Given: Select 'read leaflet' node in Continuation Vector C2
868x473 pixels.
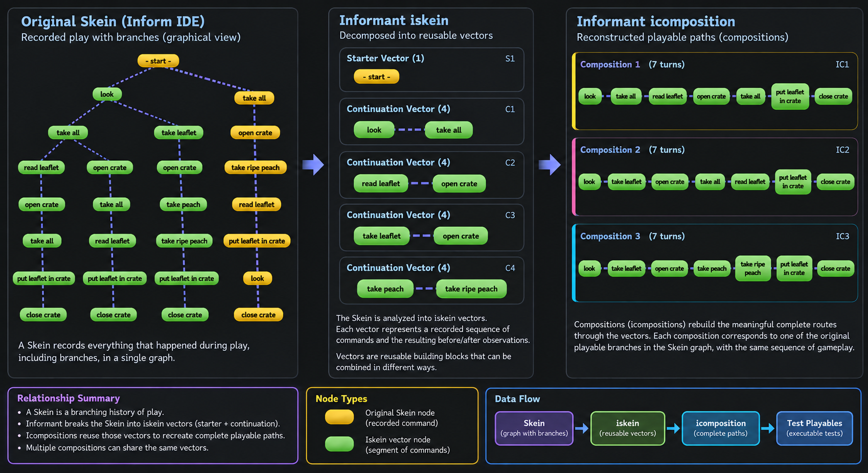Looking at the screenshot, I should (x=381, y=183).
